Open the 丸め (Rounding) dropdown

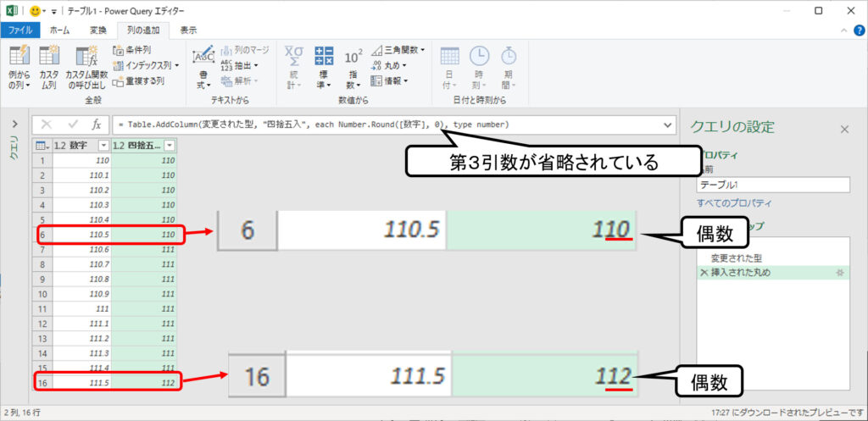(388, 65)
